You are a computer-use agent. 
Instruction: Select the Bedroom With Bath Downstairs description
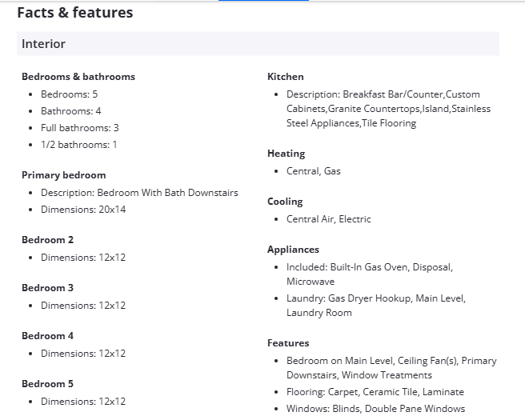tap(139, 193)
